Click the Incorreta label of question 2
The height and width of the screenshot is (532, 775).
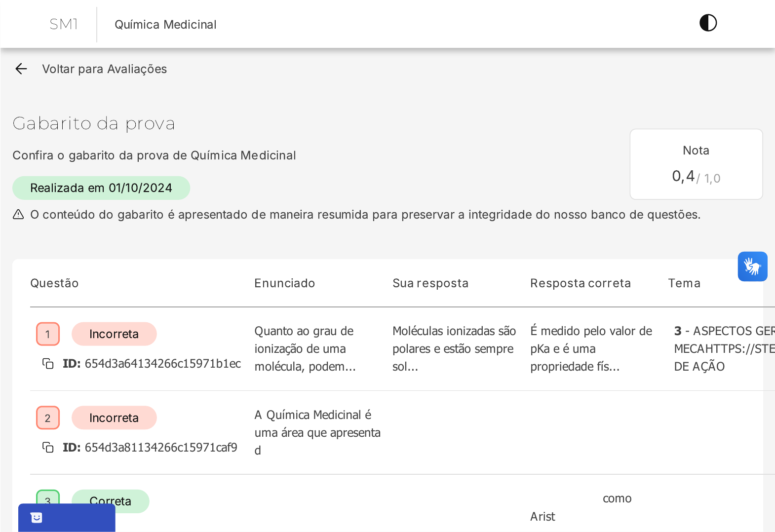114,418
